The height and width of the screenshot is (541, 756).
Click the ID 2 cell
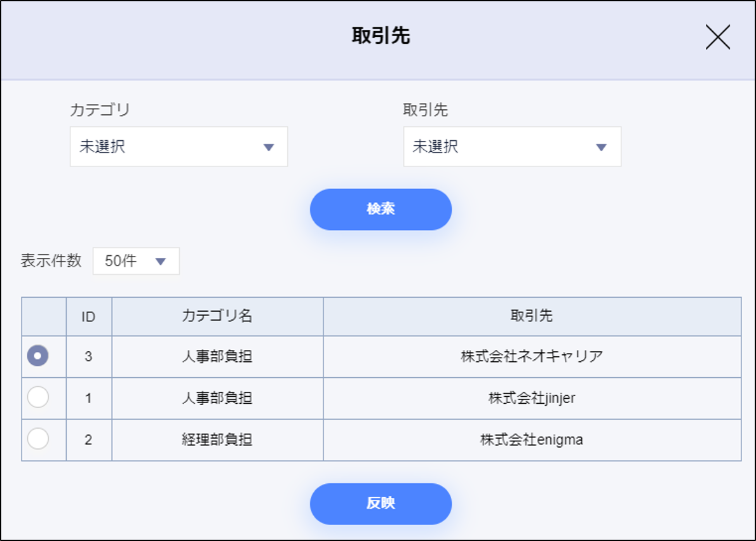[88, 439]
